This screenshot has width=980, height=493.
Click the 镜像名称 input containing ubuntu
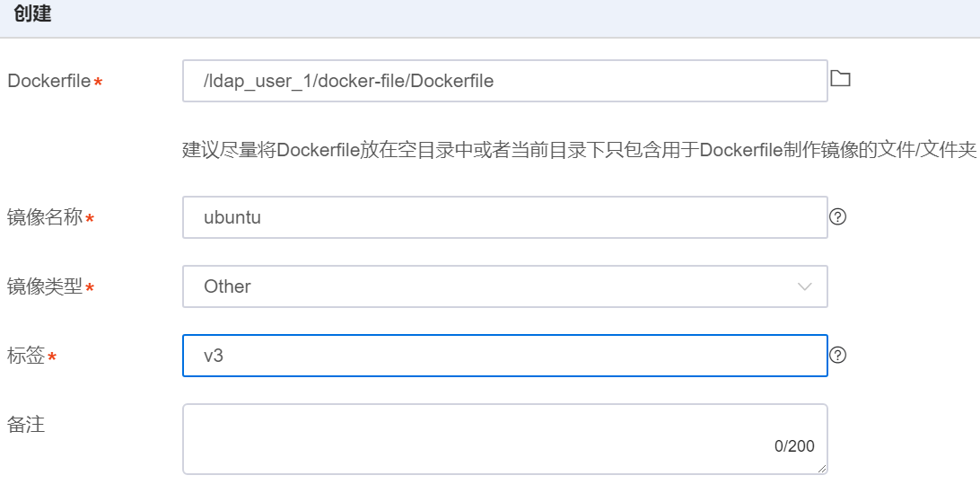504,217
